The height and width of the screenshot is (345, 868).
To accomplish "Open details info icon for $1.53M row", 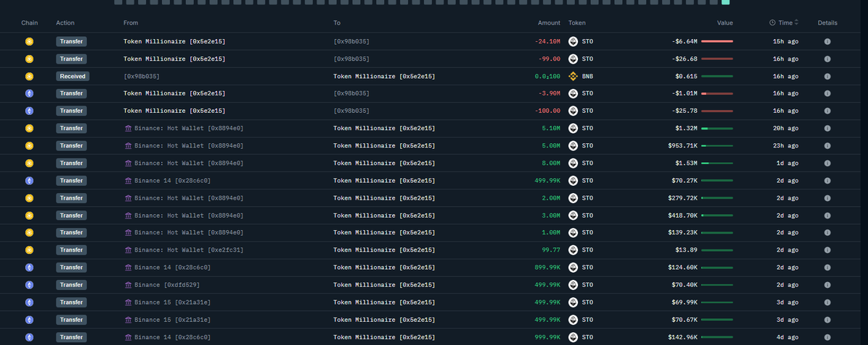I will pos(827,163).
